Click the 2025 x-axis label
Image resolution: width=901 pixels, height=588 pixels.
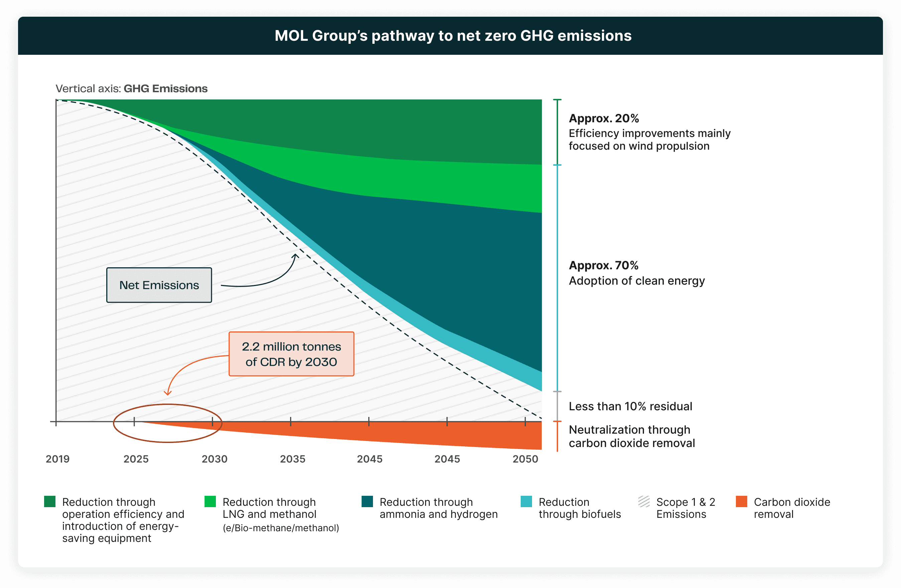click(136, 459)
